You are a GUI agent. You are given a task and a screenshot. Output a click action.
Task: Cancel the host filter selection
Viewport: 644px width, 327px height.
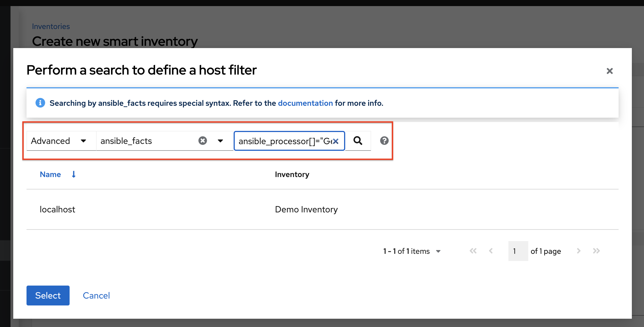click(96, 295)
